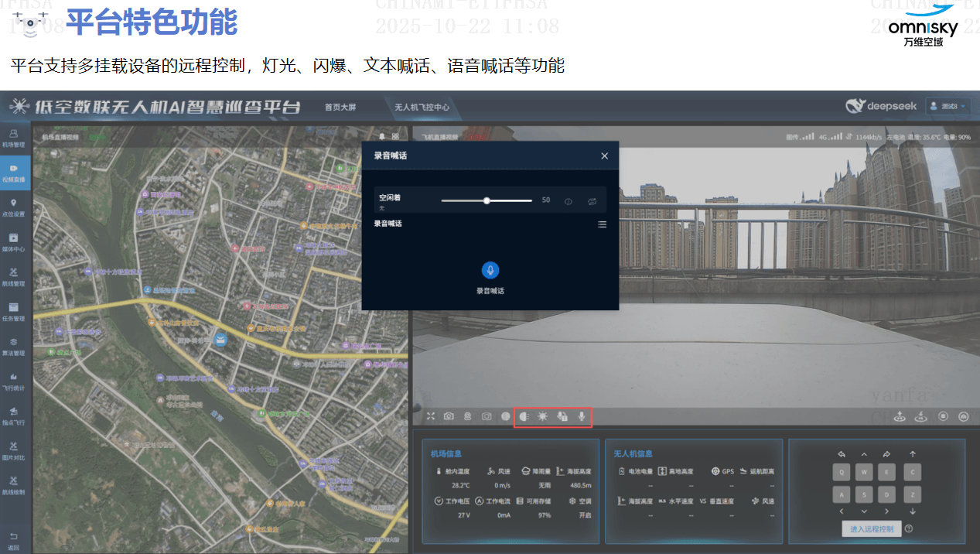
Task: Click the microphone icon in the video toolbar
Action: pyautogui.click(x=582, y=416)
